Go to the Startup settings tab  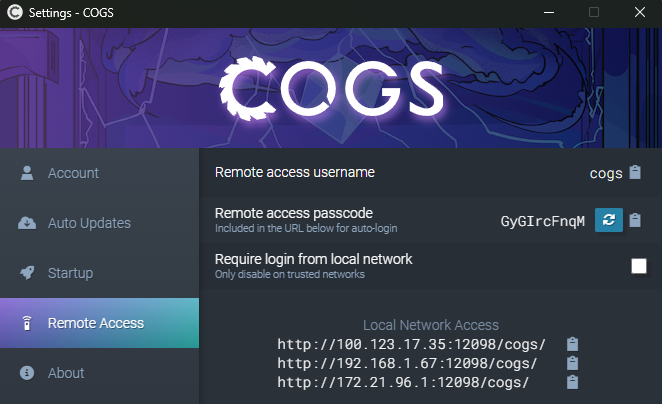(100, 273)
